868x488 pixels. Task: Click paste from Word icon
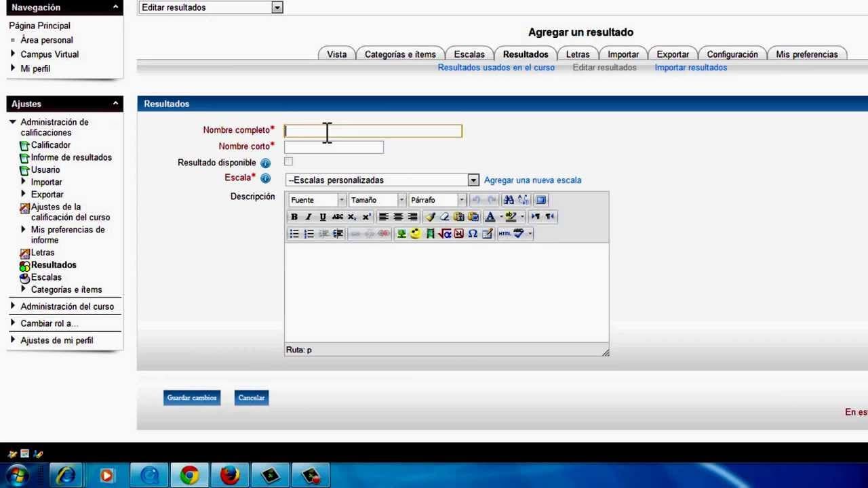click(x=473, y=217)
